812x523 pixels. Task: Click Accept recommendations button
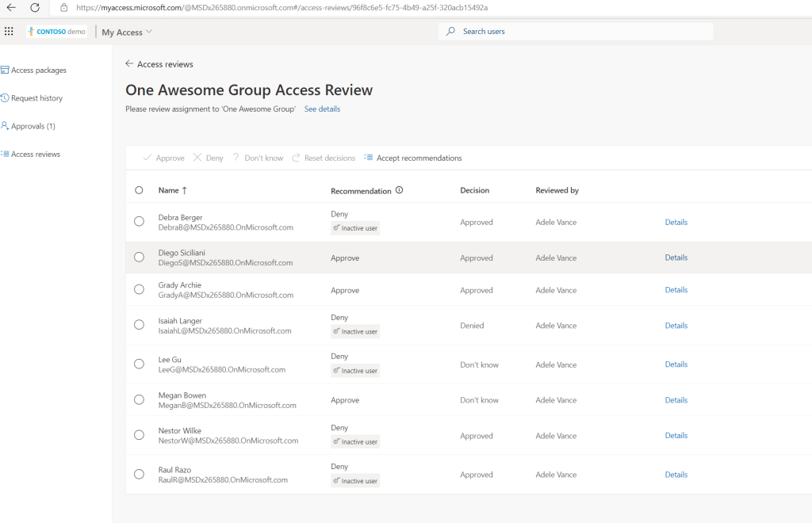412,158
